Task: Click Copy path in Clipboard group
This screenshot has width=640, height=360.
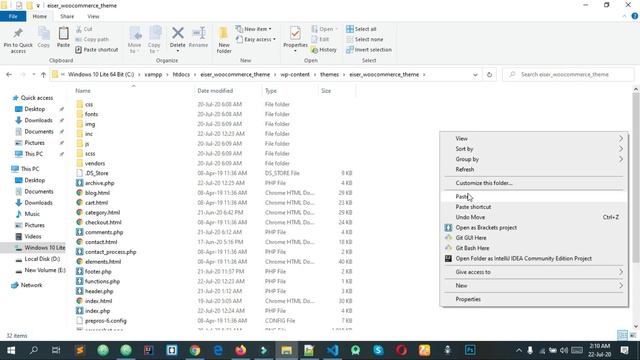Action: coord(92,39)
